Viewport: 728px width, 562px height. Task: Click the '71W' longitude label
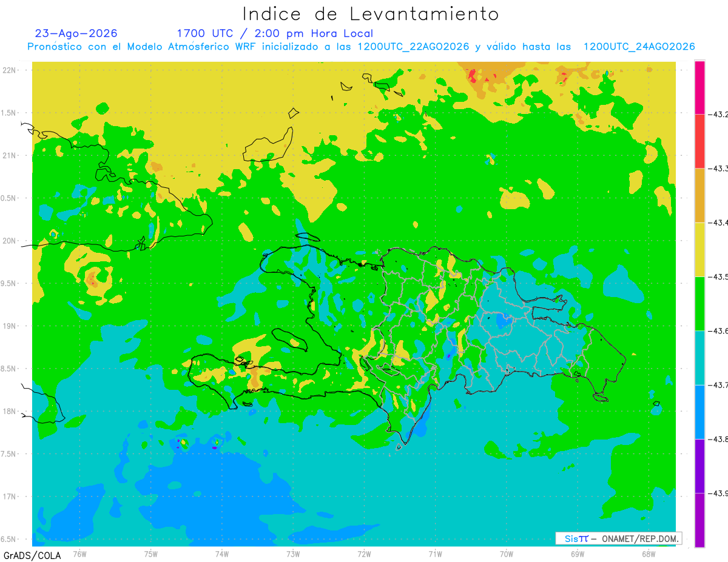tap(435, 554)
